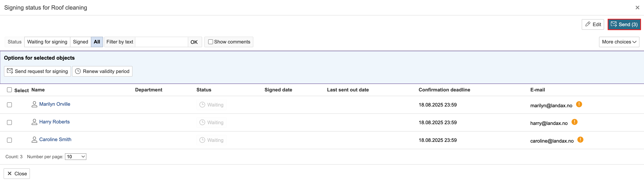The width and height of the screenshot is (644, 184).
Task: Click the clock Waiting status for Caroline Smith
Action: coord(211,140)
